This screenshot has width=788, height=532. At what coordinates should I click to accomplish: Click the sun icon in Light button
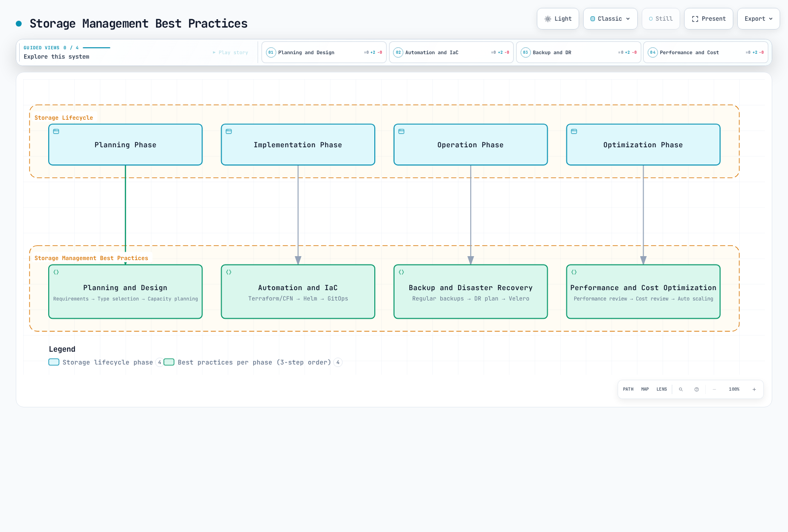(x=548, y=19)
